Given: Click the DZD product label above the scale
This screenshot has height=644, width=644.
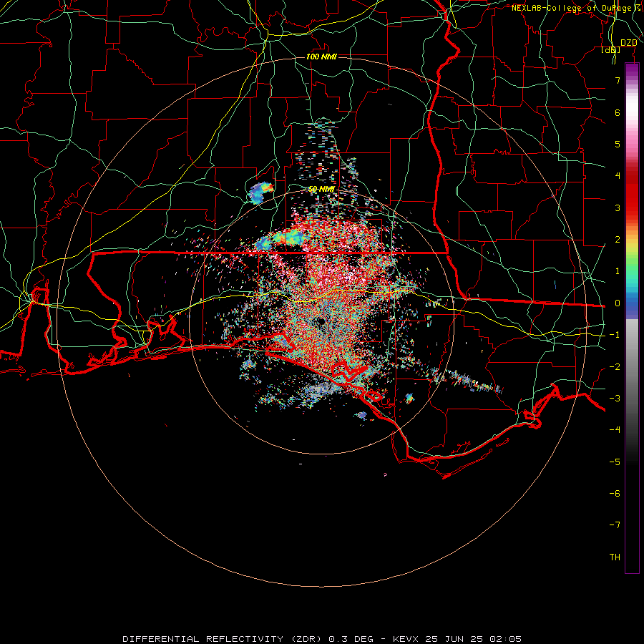Looking at the screenshot, I should 628,42.
